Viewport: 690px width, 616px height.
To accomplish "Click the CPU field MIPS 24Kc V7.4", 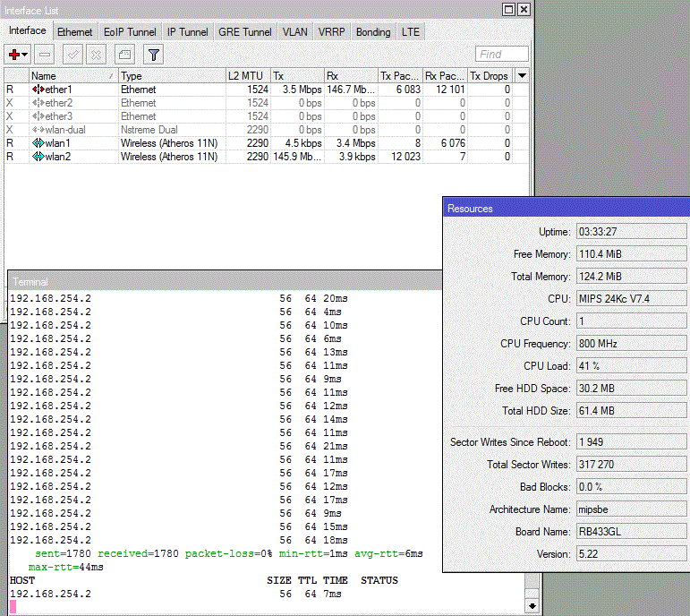I will click(x=631, y=298).
